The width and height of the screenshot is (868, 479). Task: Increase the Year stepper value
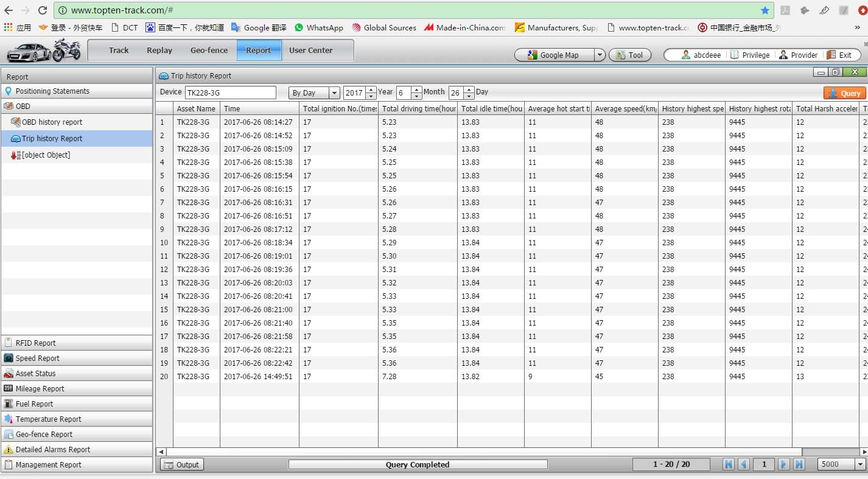pos(371,89)
